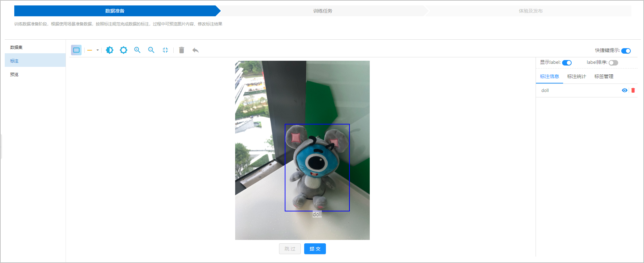Go to the 体验及发布 step
This screenshot has height=263, width=644.
[530, 11]
